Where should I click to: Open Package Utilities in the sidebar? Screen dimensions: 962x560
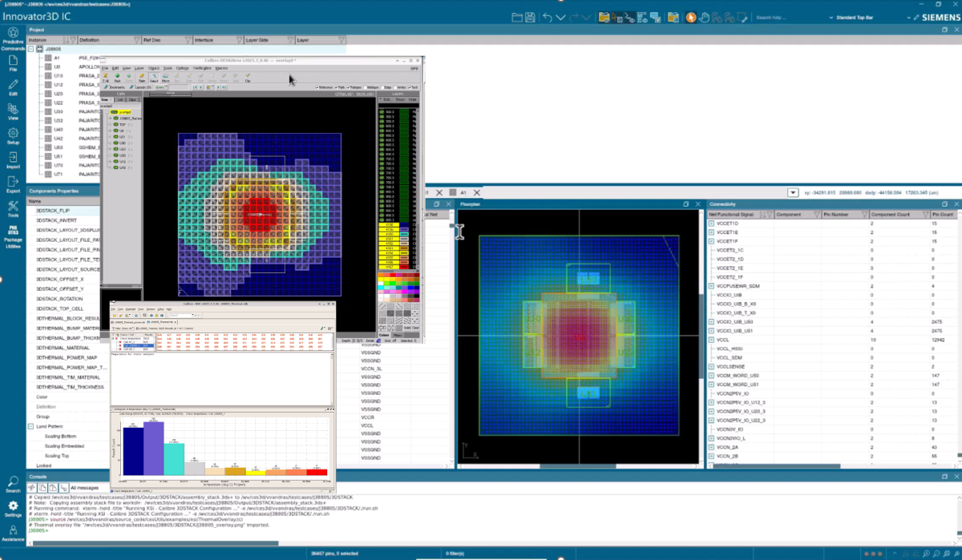click(x=13, y=236)
